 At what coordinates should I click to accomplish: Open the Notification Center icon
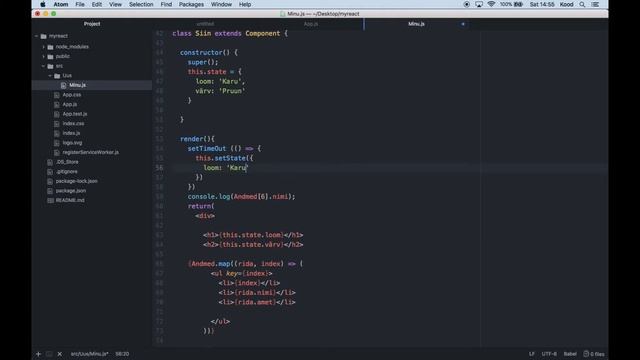coord(595,4)
